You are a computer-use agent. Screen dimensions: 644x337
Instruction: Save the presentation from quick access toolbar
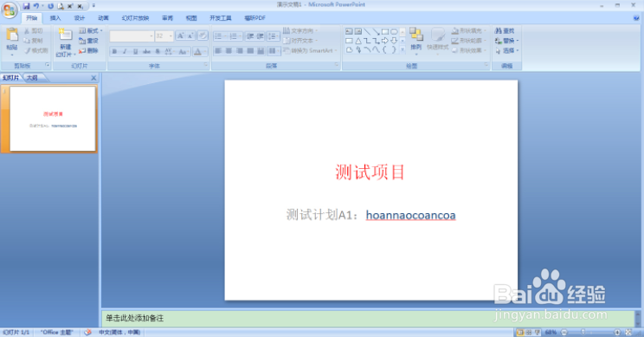tap(26, 6)
